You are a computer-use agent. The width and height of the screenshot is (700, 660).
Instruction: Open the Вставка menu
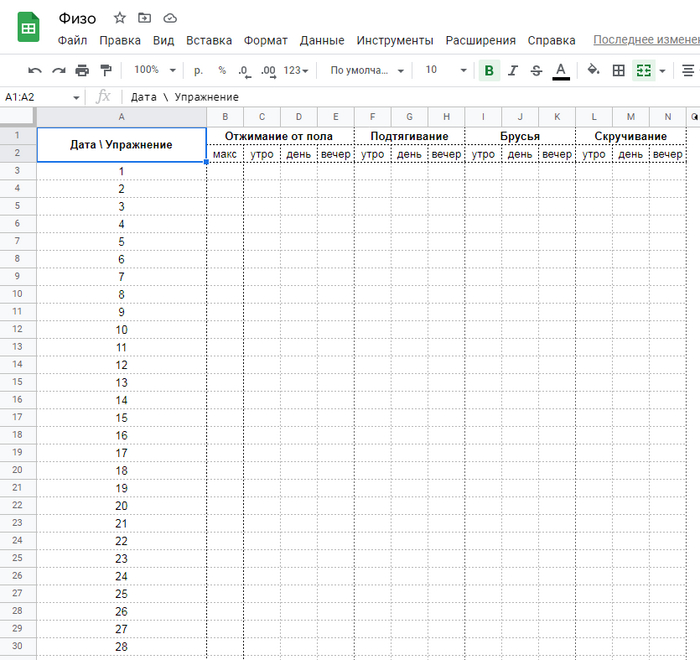point(209,40)
